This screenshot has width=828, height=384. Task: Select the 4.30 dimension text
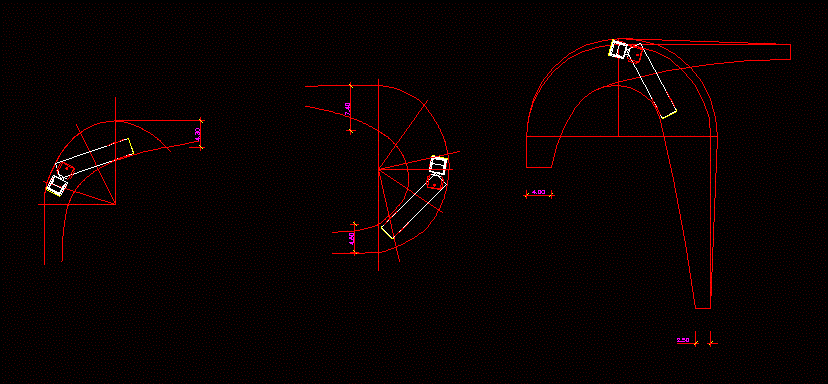click(197, 134)
